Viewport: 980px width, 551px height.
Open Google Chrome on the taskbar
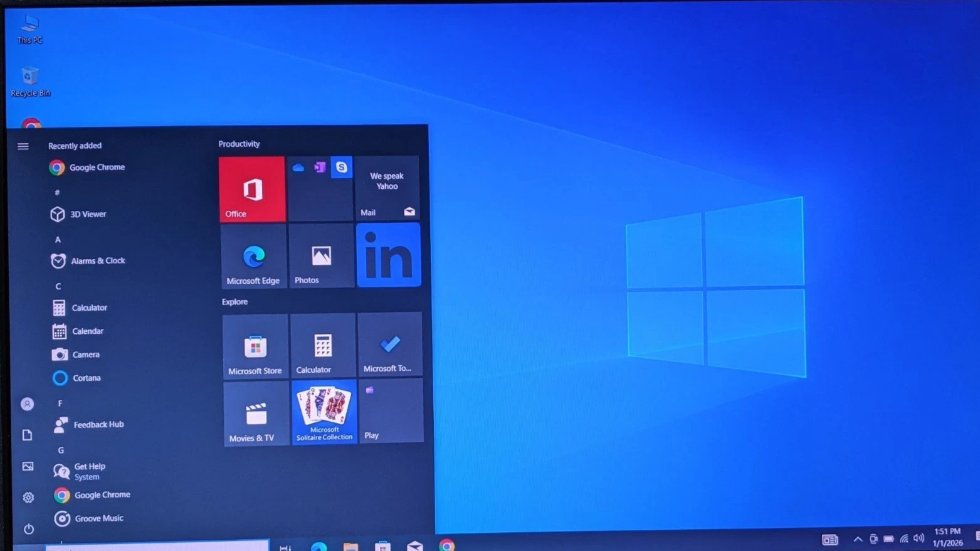[446, 545]
